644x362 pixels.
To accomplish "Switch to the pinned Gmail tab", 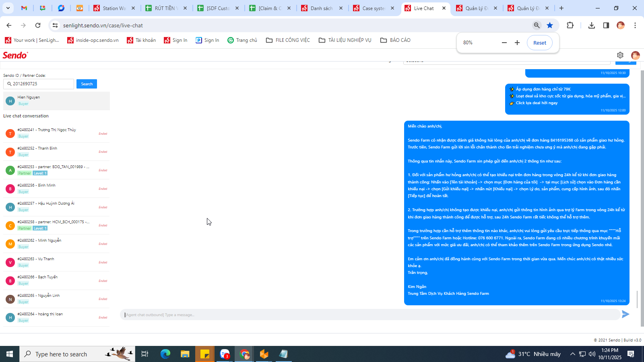I will click(24, 8).
